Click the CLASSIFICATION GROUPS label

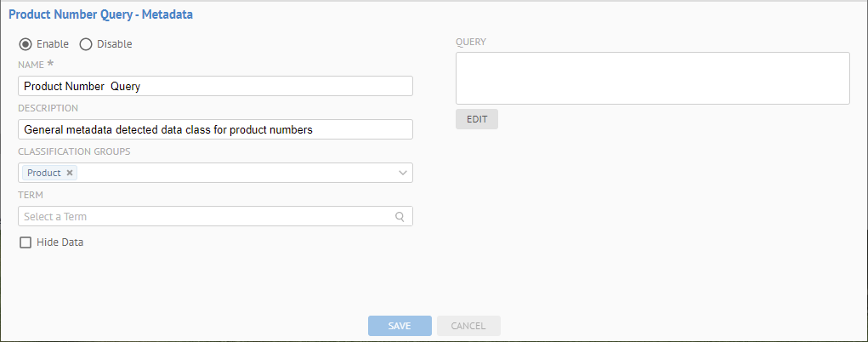(x=74, y=151)
